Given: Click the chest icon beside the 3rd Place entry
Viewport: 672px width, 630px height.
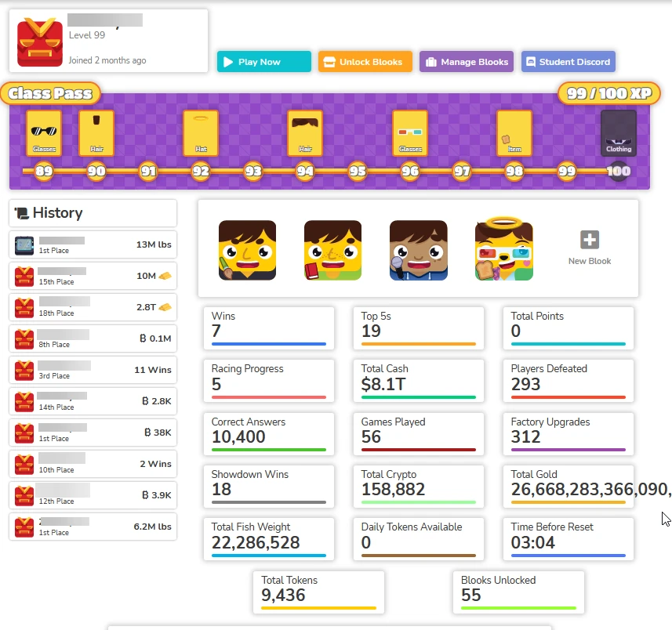Looking at the screenshot, I should (24, 370).
